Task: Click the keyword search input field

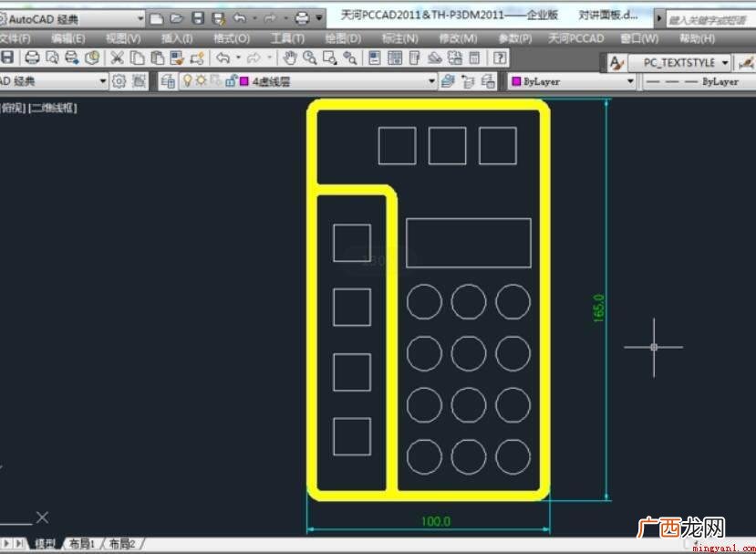Action: 710,20
